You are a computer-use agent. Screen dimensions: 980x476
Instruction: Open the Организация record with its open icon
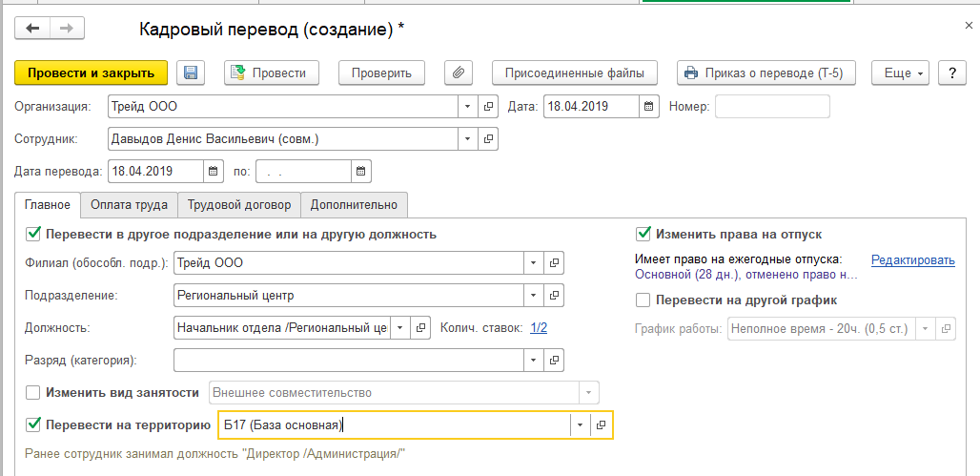tap(489, 106)
